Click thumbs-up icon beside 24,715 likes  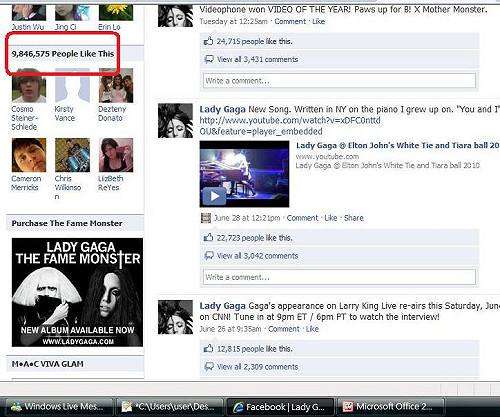[208, 41]
